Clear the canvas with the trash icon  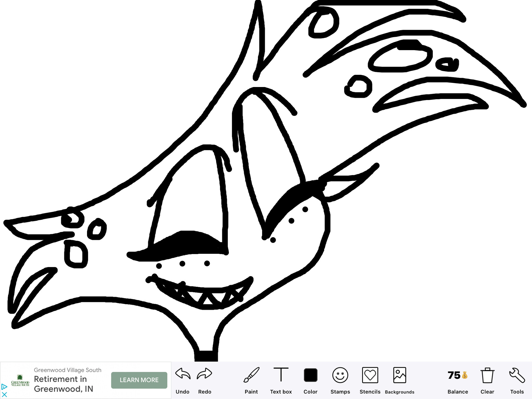click(x=487, y=375)
